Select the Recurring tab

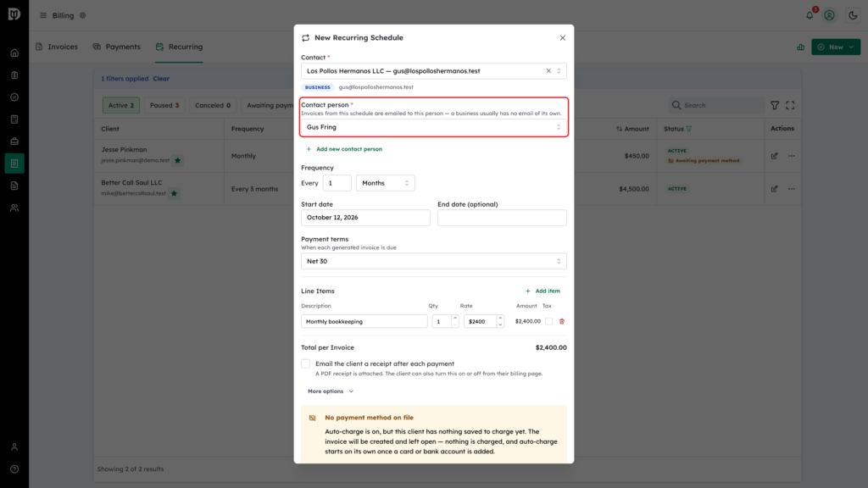(180, 47)
